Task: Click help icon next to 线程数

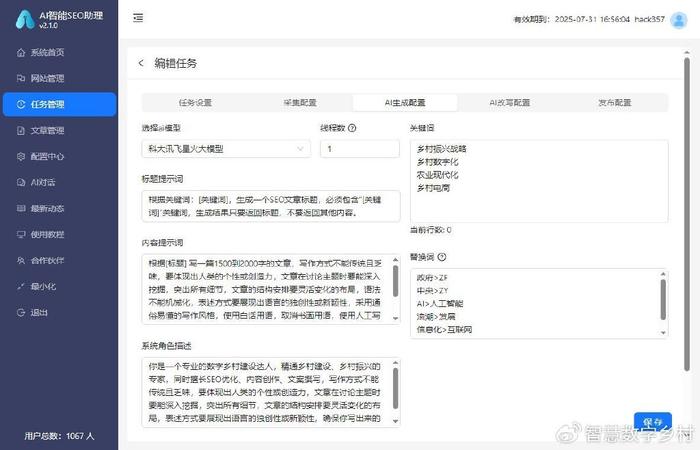Action: click(x=352, y=128)
